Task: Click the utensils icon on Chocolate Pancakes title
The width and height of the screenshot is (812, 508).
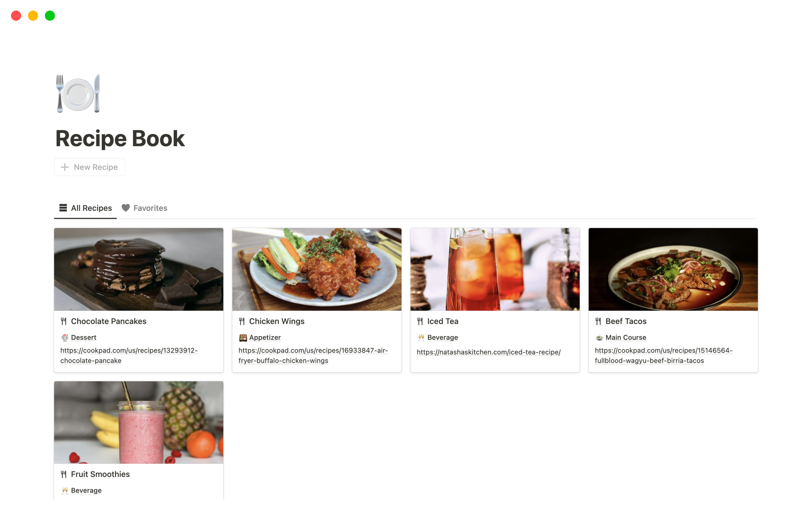Action: coord(64,321)
